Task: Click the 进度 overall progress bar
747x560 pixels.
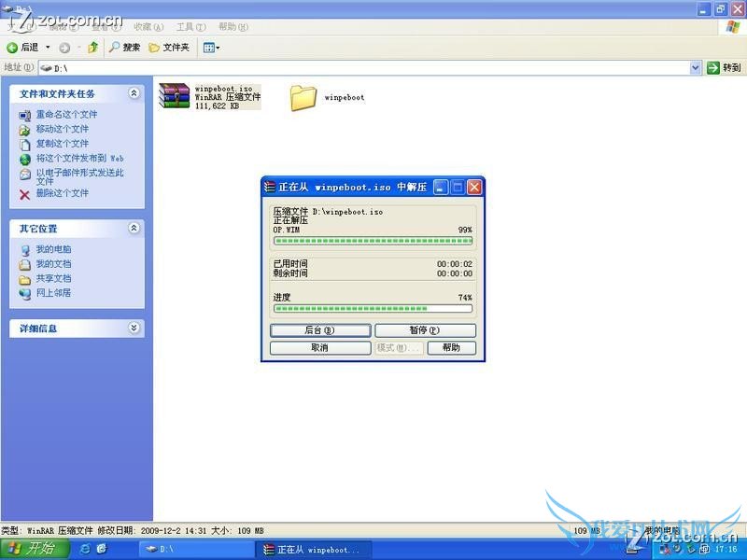Action: (x=373, y=308)
